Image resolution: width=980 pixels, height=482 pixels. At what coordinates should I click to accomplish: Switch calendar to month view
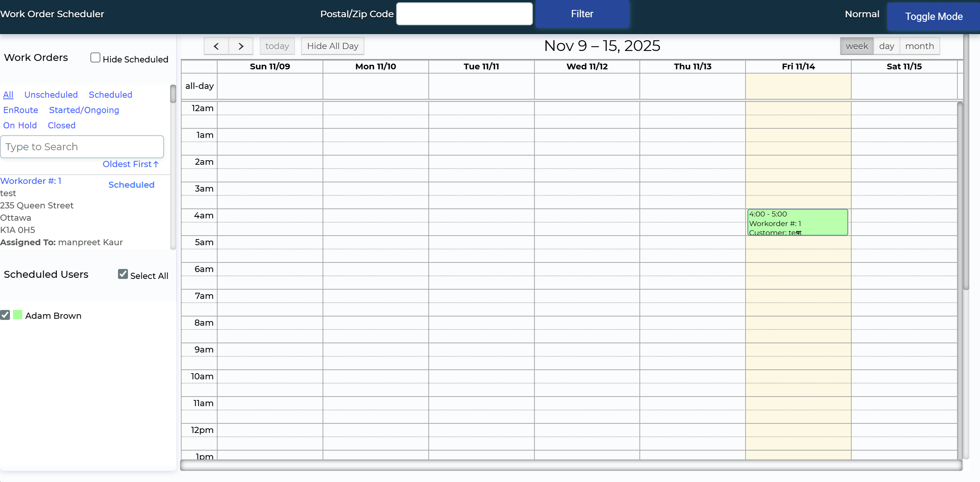(919, 46)
